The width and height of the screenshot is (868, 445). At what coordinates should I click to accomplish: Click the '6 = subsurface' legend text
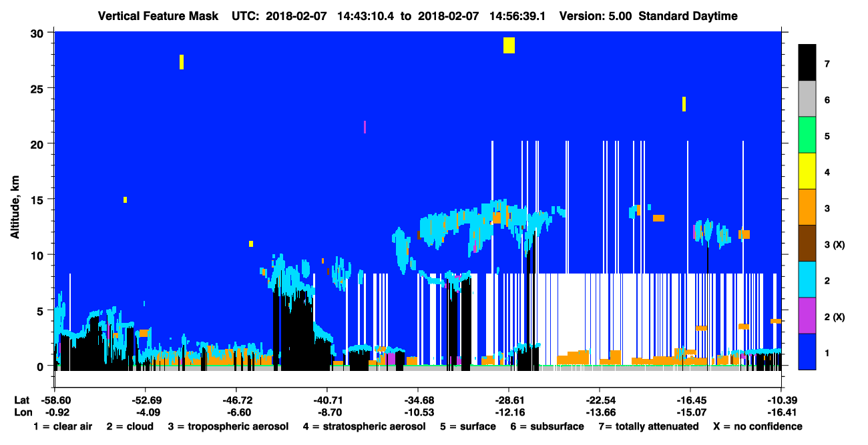[548, 426]
